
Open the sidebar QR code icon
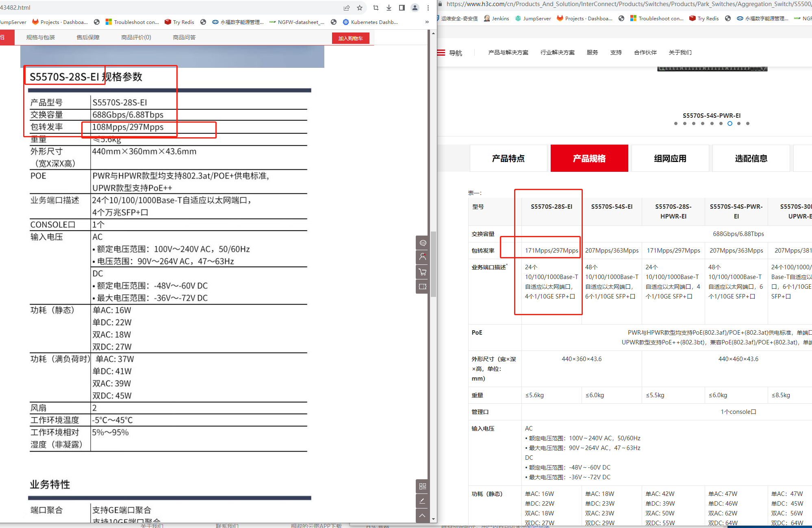pos(423,486)
